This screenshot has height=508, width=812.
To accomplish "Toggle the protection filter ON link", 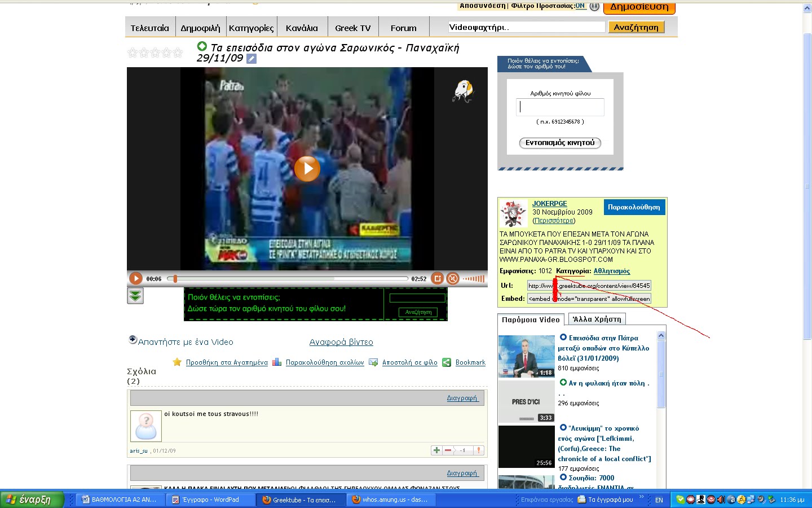I will click(580, 6).
